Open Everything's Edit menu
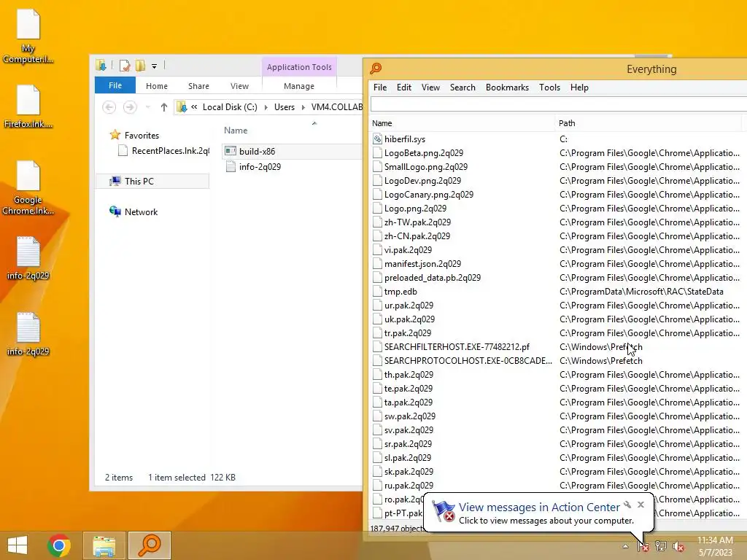Image resolution: width=747 pixels, height=560 pixels. [404, 87]
